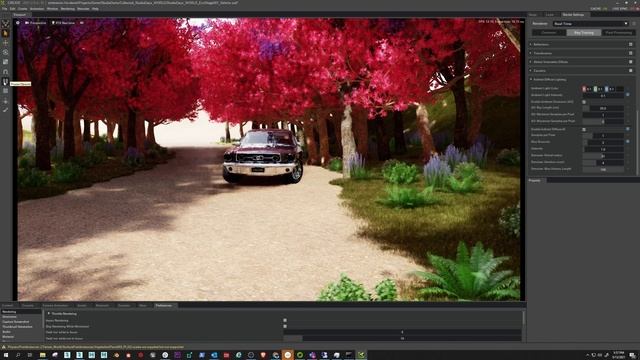Choose the Move tool in left toolbar
This screenshot has width=640, height=360.
click(5, 43)
